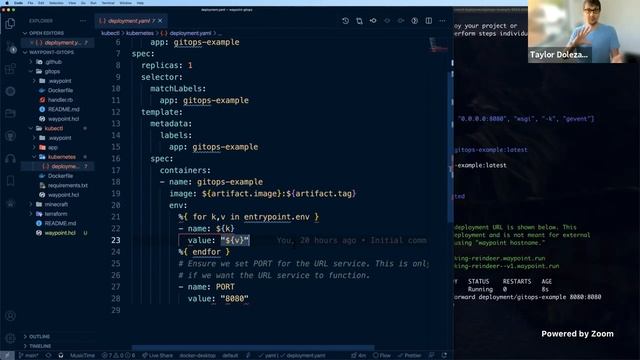640x360 pixels.
Task: Open file history timeline icon in editor toolbar
Action: tap(345, 21)
